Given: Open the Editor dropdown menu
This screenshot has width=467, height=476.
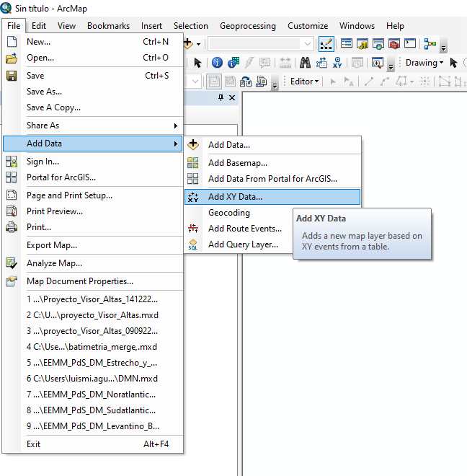Looking at the screenshot, I should (x=304, y=81).
